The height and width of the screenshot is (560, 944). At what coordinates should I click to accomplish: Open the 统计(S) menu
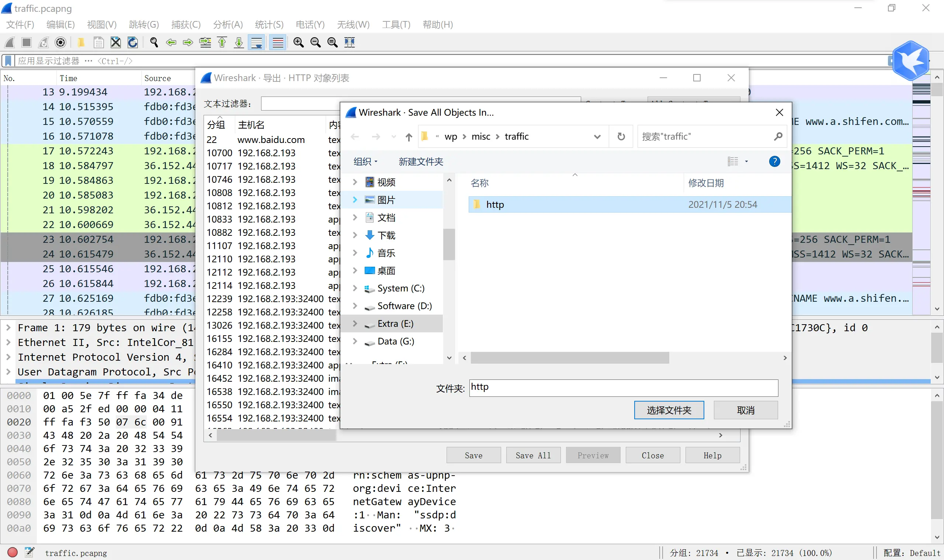pyautogui.click(x=269, y=24)
